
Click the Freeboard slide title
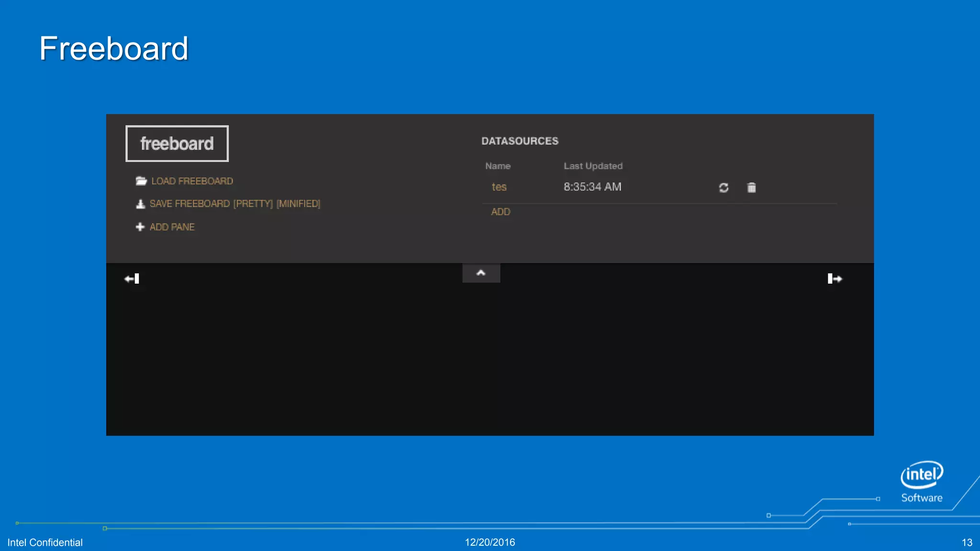click(114, 48)
